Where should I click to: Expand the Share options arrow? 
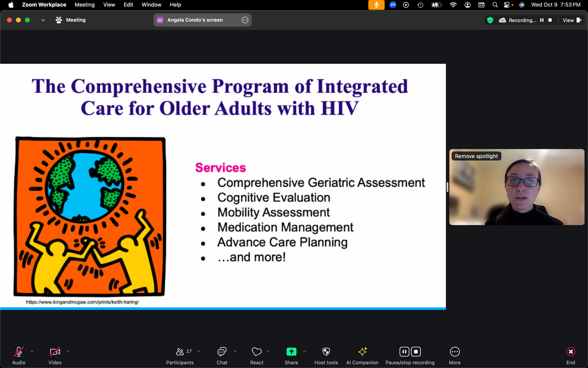pyautogui.click(x=304, y=351)
